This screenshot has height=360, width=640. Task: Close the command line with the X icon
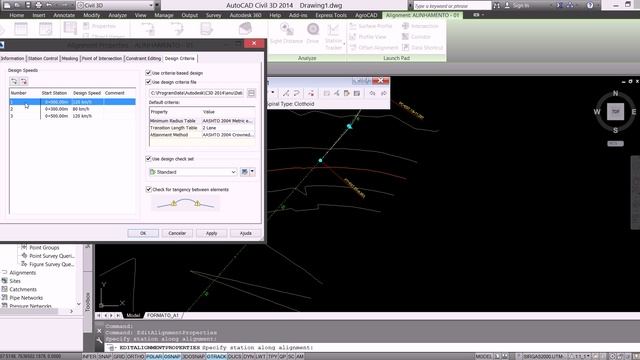pos(99,331)
